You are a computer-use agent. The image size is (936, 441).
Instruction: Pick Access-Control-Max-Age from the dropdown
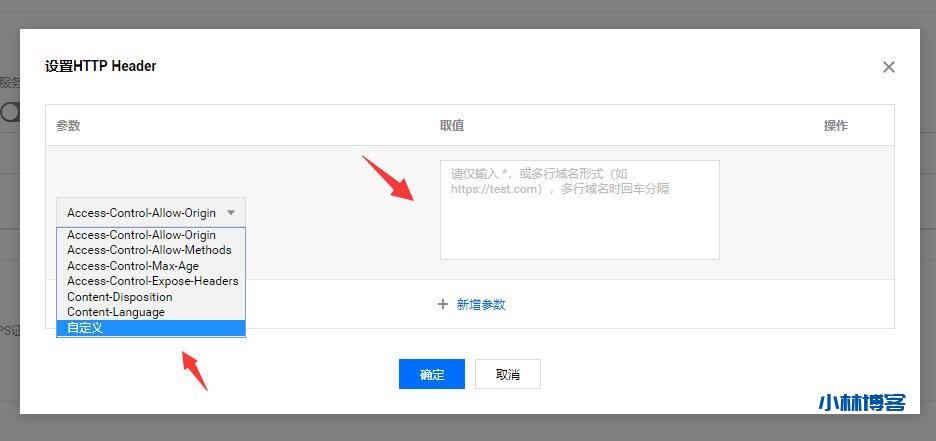(x=133, y=266)
